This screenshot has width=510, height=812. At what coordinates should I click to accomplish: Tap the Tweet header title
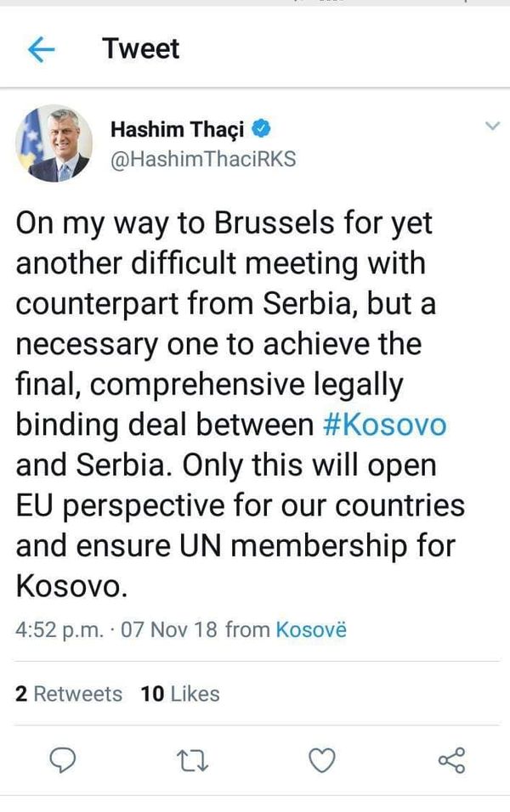pyautogui.click(x=140, y=48)
